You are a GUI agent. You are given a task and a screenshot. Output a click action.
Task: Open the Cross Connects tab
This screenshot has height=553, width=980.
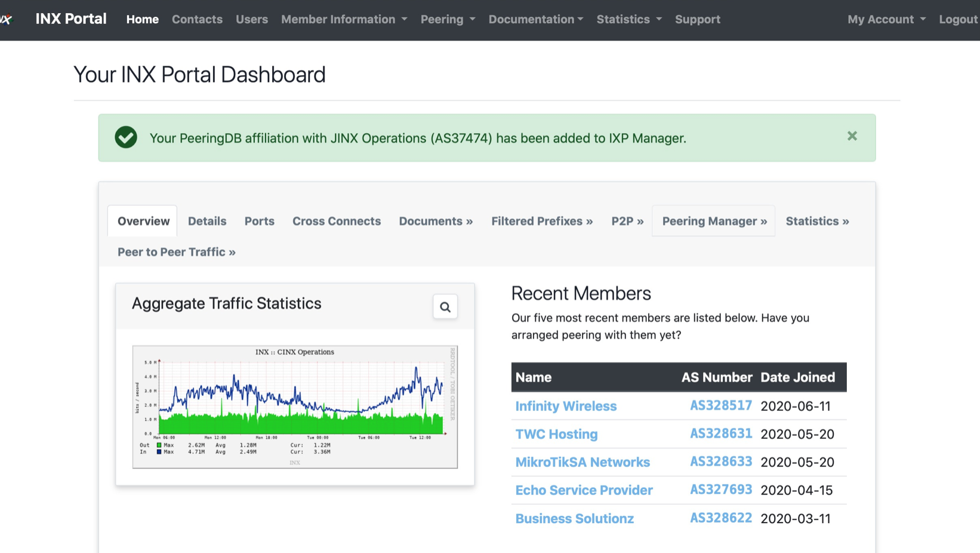click(336, 221)
